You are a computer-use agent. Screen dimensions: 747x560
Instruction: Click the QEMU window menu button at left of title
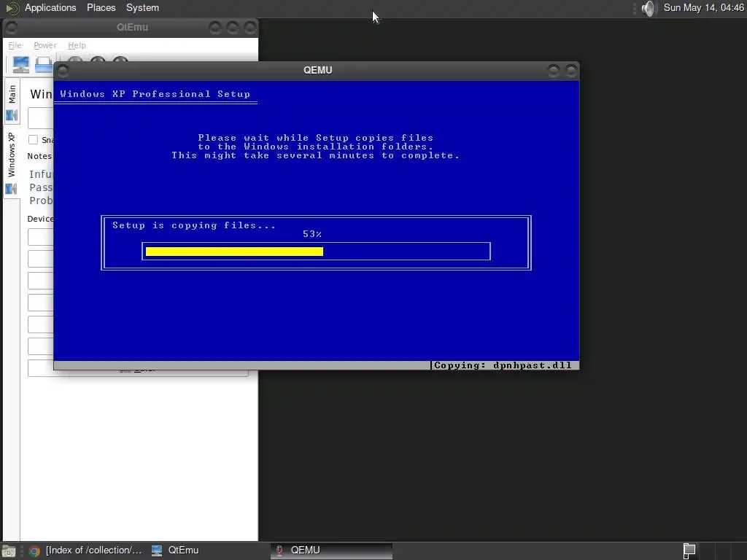pyautogui.click(x=63, y=71)
